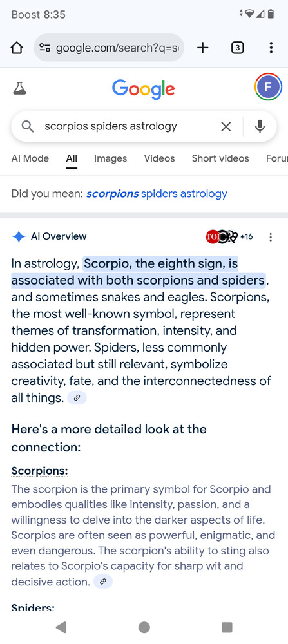Follow 'scorpions spiders astrology' suggestion link
This screenshot has height=644, width=288.
157,193
